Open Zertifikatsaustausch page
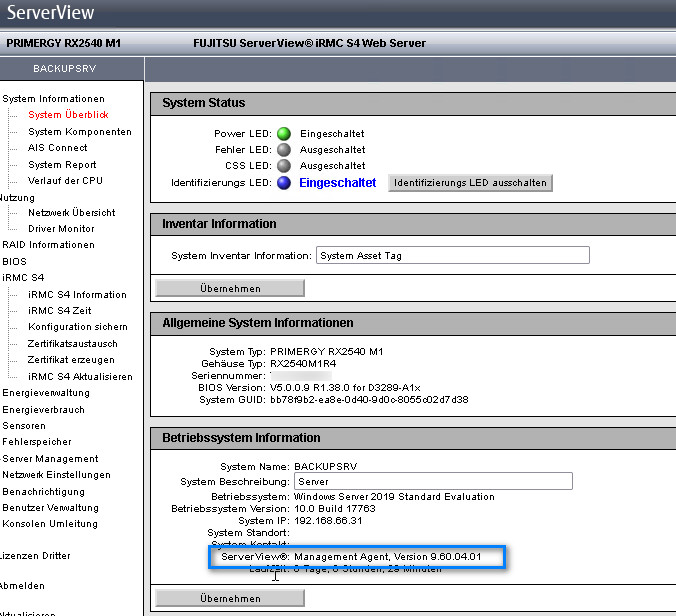The image size is (676, 616). pos(72,344)
